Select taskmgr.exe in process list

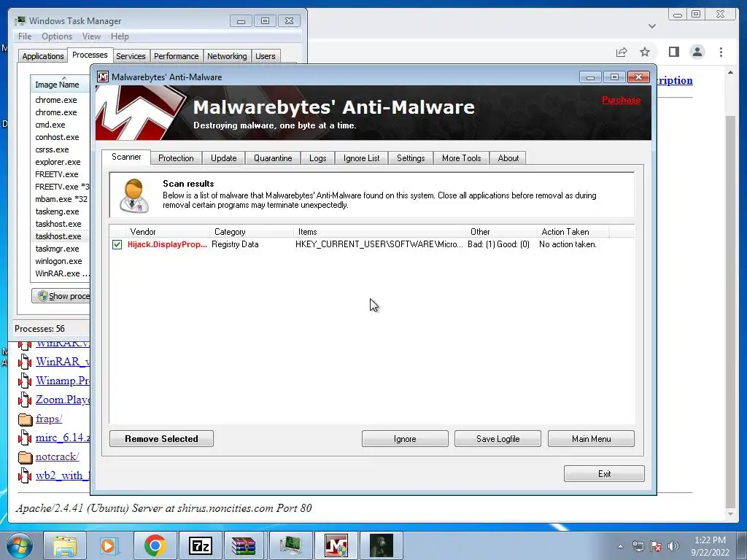click(61, 249)
